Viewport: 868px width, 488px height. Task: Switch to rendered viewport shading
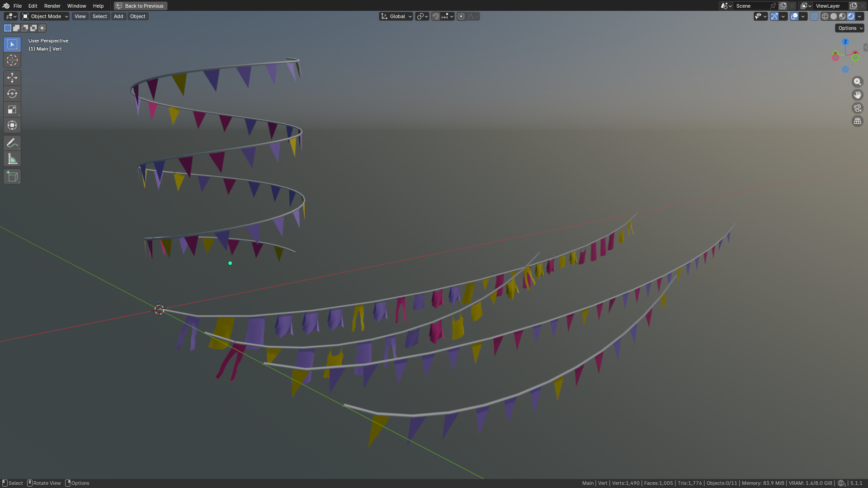pyautogui.click(x=850, y=16)
